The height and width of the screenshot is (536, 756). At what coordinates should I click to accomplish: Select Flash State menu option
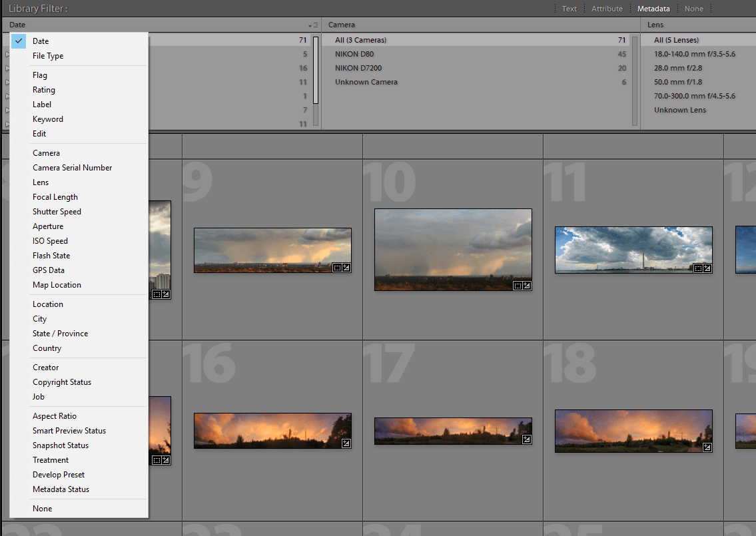(x=79, y=256)
